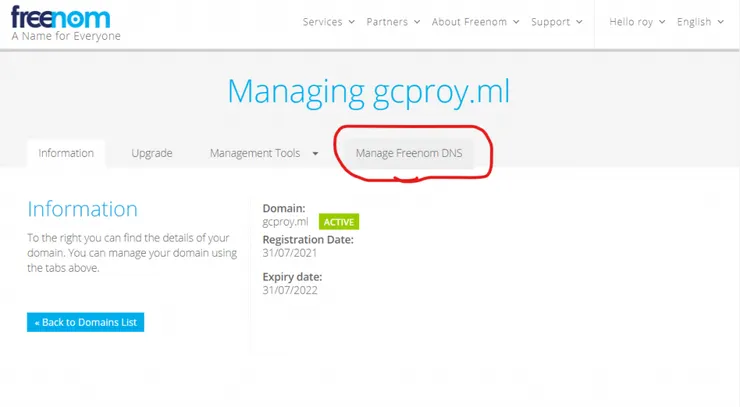
Task: Expand the About Freenom chevron arrow
Action: pos(516,22)
